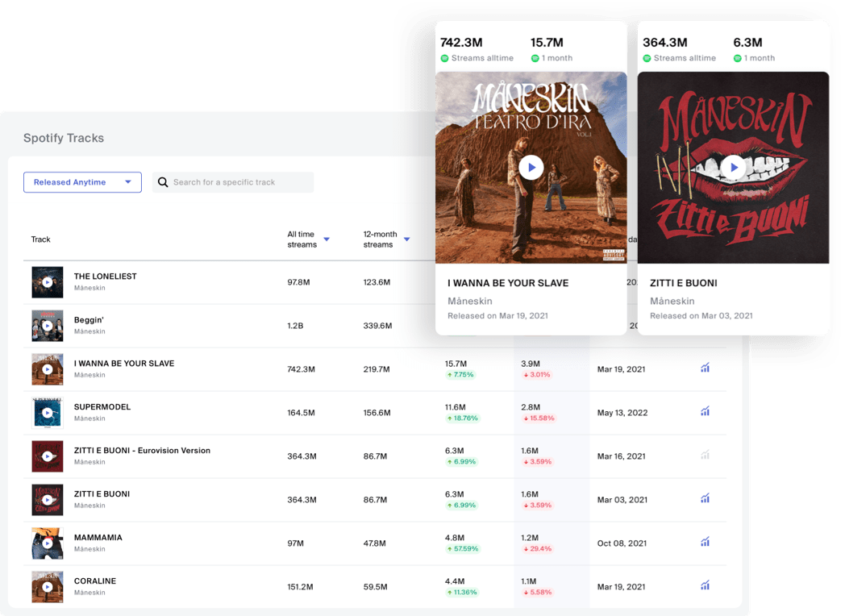
Task: Open the I WANNA BE YOUR SLAVE card title
Action: click(x=509, y=283)
